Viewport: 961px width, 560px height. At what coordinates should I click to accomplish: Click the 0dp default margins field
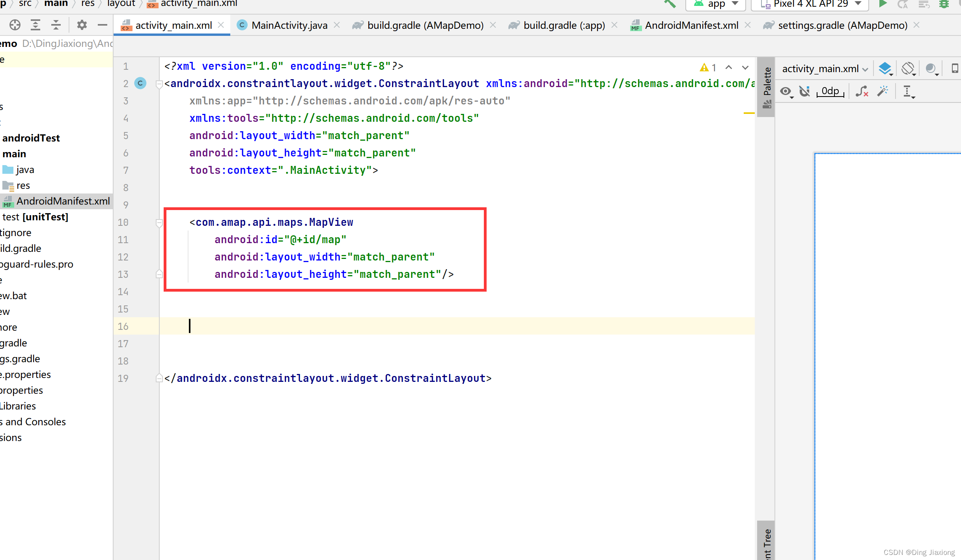pos(830,91)
